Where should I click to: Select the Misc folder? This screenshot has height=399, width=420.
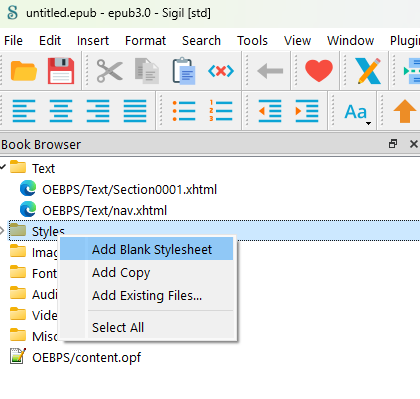[33, 336]
